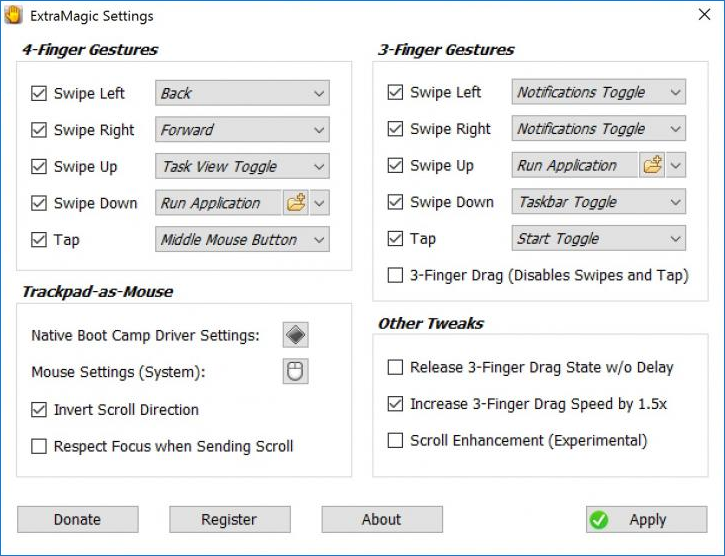Click the ExtraMagic hand icon in title bar
The width and height of the screenshot is (725, 556).
tap(15, 16)
